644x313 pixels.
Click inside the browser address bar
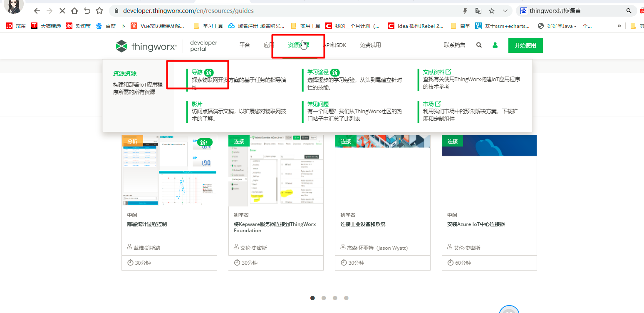(x=250, y=10)
